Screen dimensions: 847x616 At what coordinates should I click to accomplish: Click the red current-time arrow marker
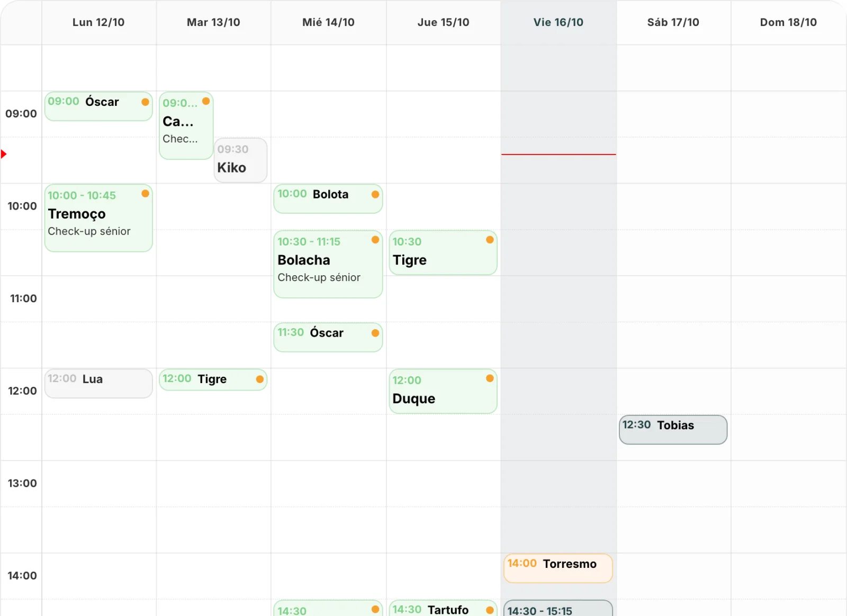coord(4,154)
